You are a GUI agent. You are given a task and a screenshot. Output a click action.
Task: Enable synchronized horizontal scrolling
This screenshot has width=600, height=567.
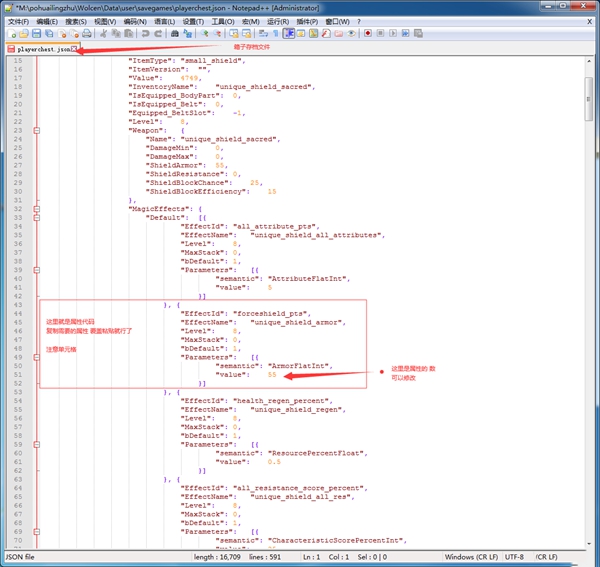[246, 34]
